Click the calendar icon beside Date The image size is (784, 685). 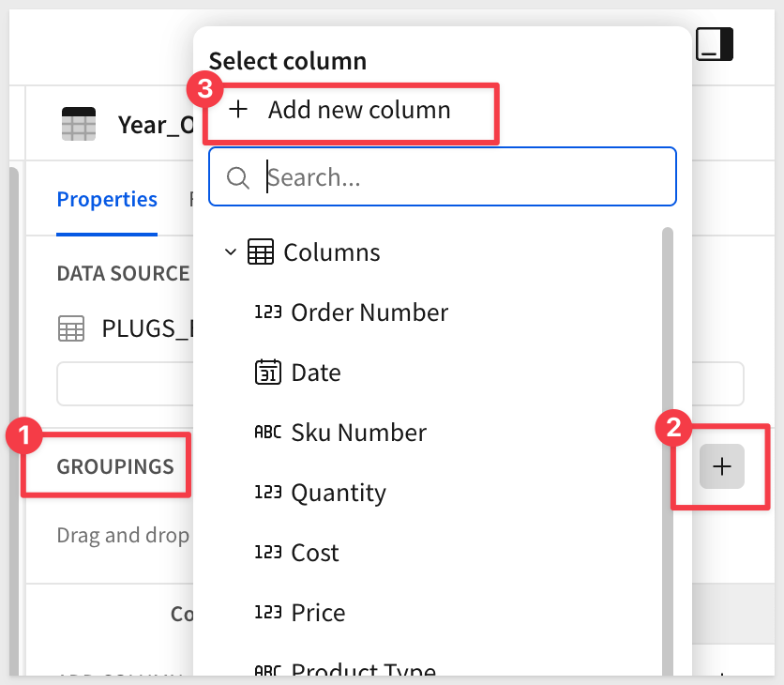[268, 373]
